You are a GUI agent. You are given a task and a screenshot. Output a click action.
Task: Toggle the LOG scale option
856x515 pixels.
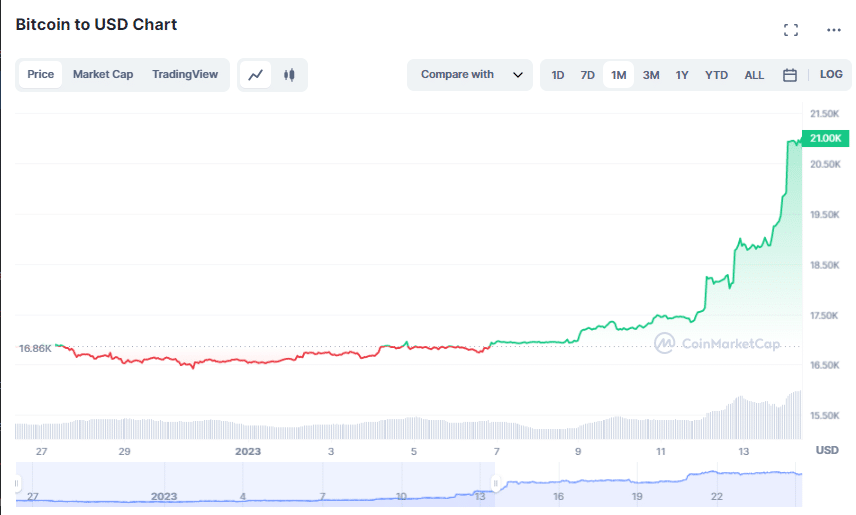pos(831,74)
